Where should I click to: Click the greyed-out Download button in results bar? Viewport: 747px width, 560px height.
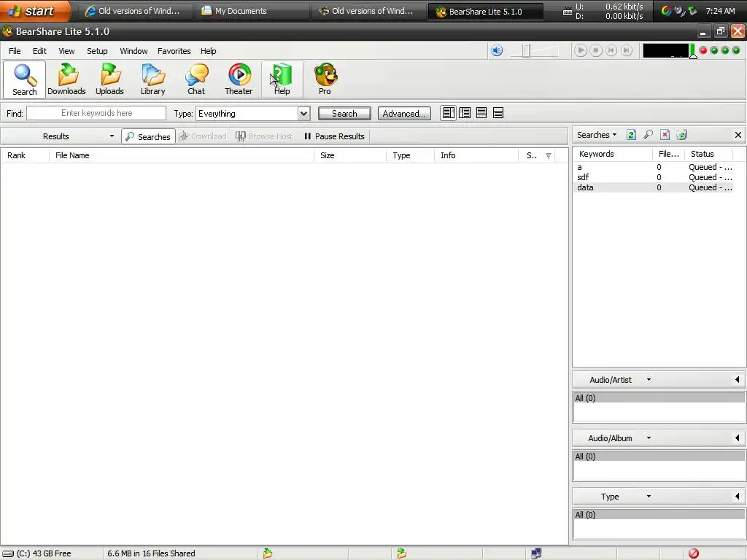pyautogui.click(x=203, y=136)
